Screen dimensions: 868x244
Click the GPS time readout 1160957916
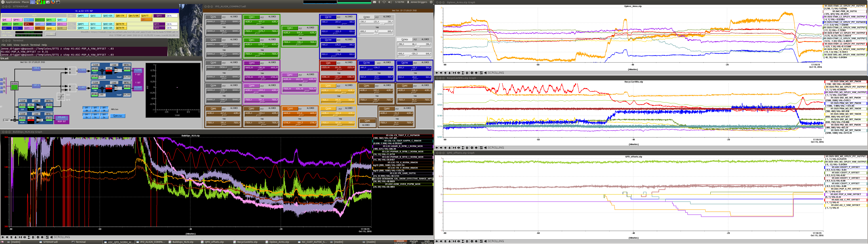coord(29,32)
